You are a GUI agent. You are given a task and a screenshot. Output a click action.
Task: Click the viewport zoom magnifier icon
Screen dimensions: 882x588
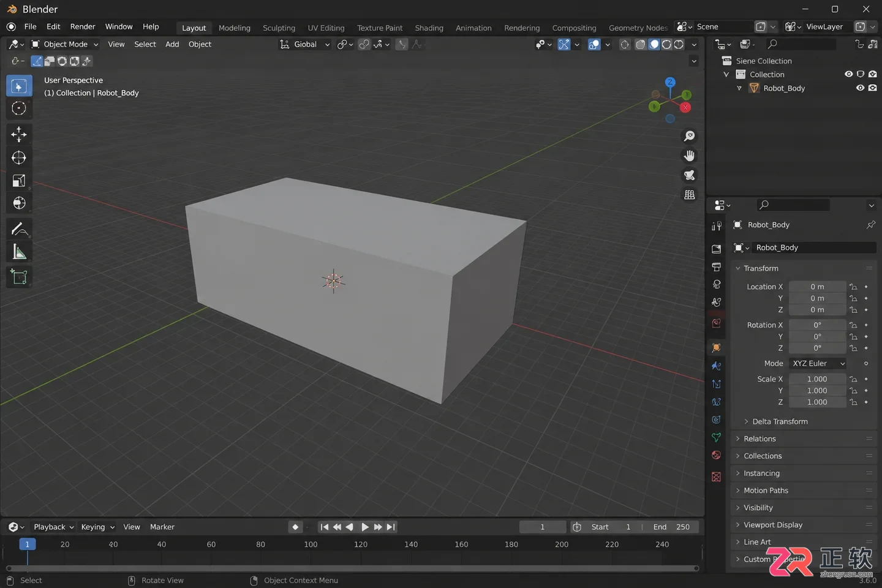point(689,136)
